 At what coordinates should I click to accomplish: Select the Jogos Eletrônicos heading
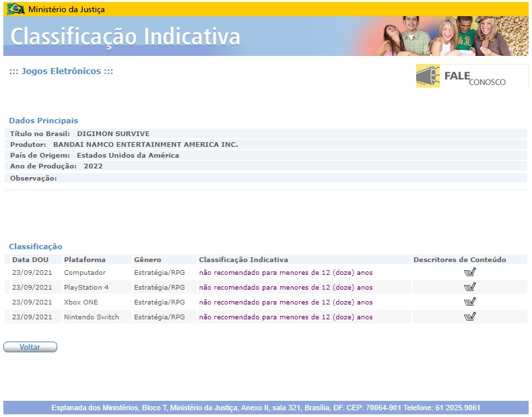point(61,71)
